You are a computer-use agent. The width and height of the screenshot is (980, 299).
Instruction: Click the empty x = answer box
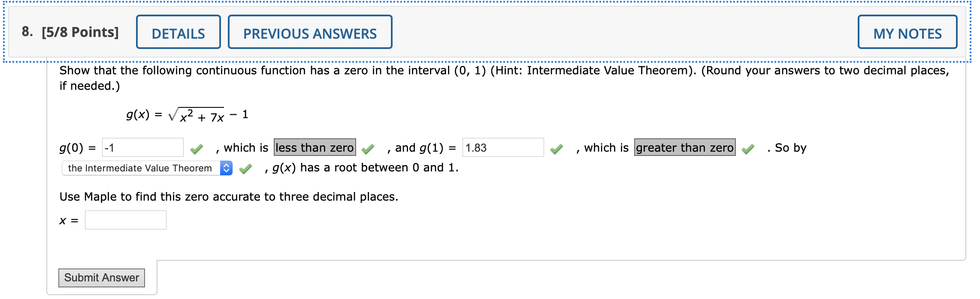click(125, 220)
